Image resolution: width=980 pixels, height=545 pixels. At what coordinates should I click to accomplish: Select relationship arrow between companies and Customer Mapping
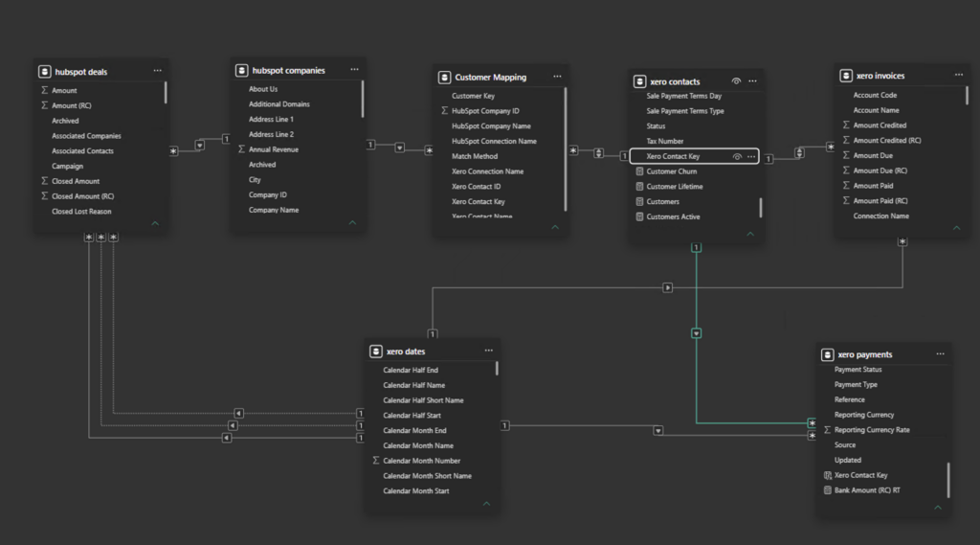click(399, 148)
